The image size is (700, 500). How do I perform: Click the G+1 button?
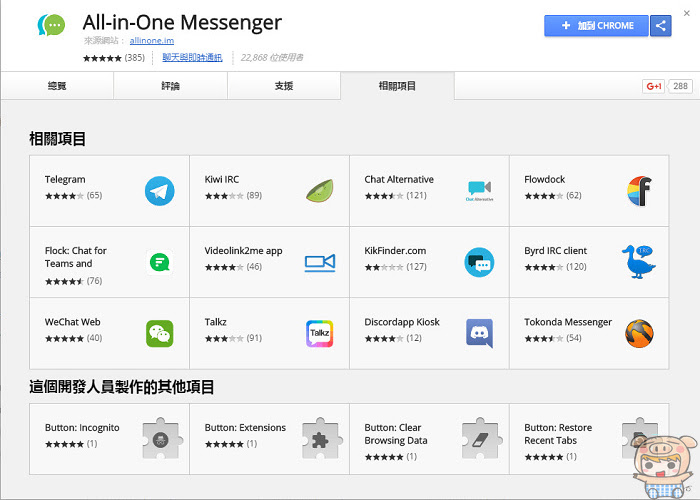(x=654, y=86)
